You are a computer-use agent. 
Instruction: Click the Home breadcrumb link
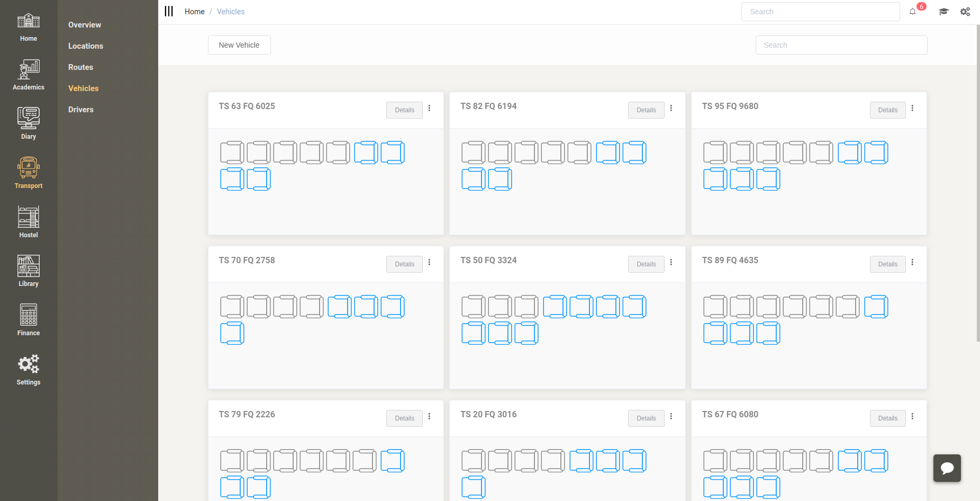pyautogui.click(x=194, y=12)
